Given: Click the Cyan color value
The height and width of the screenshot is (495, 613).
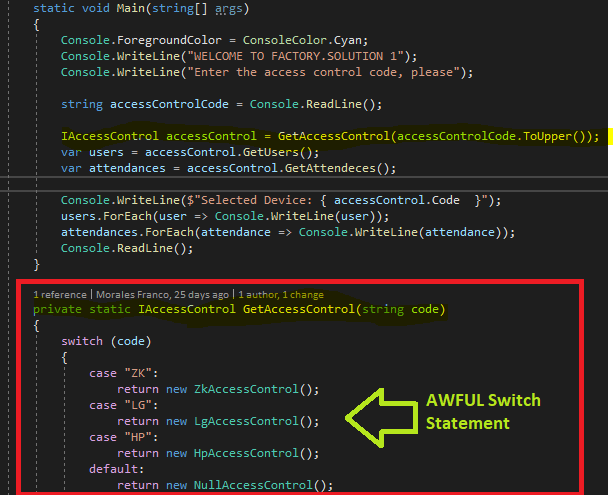Looking at the screenshot, I should (x=348, y=40).
